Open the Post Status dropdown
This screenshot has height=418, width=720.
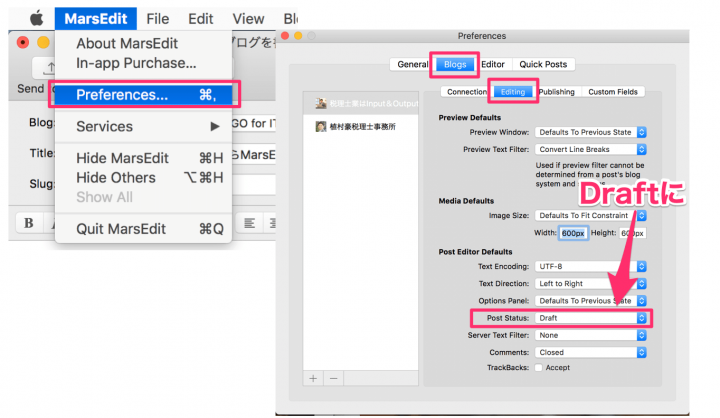pos(591,318)
